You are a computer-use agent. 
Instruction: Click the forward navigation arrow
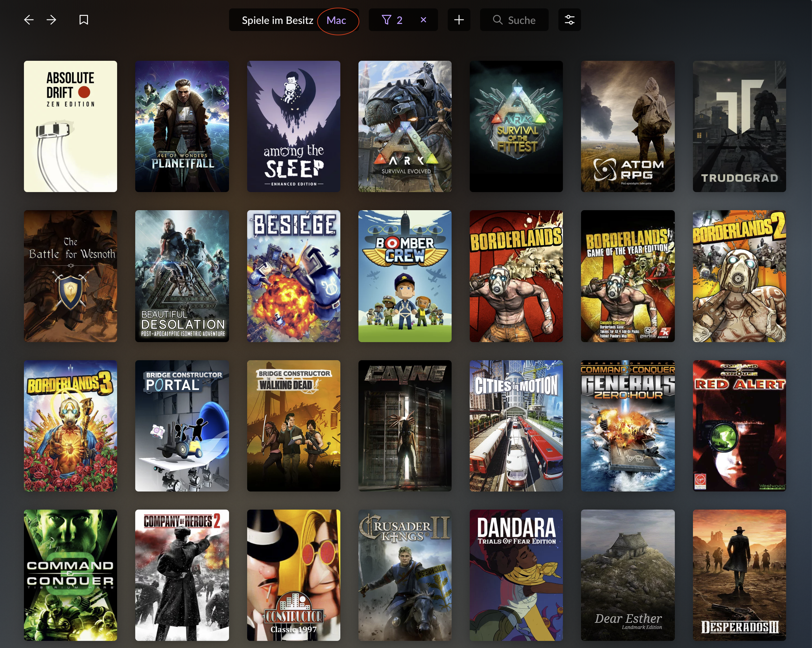point(51,20)
